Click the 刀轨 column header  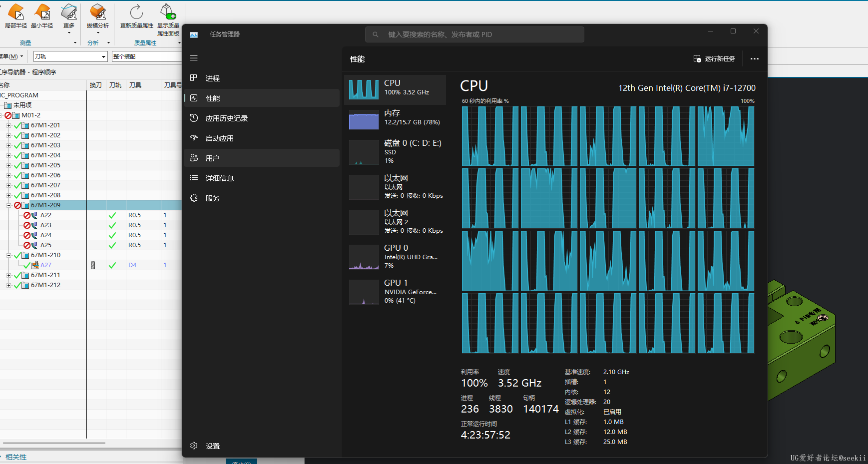tap(116, 85)
